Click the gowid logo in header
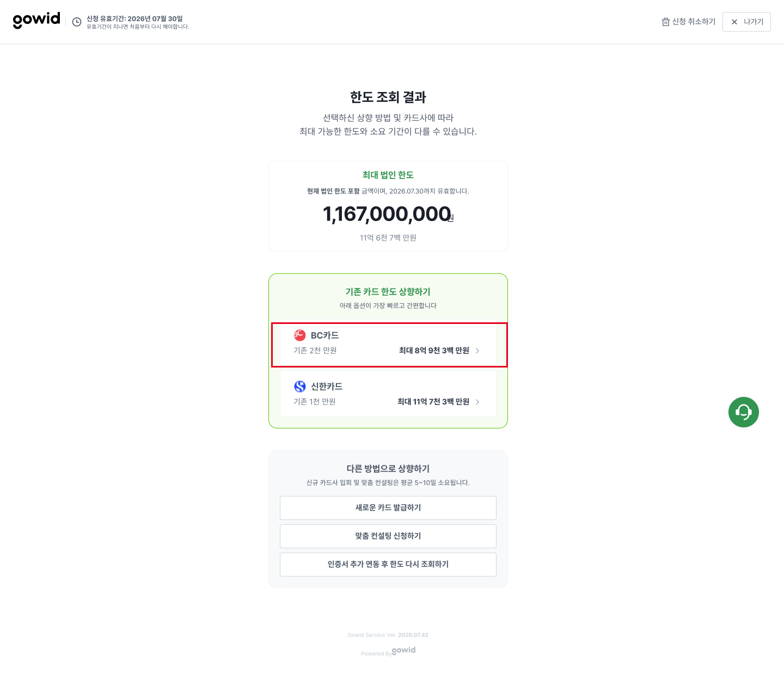 (36, 20)
